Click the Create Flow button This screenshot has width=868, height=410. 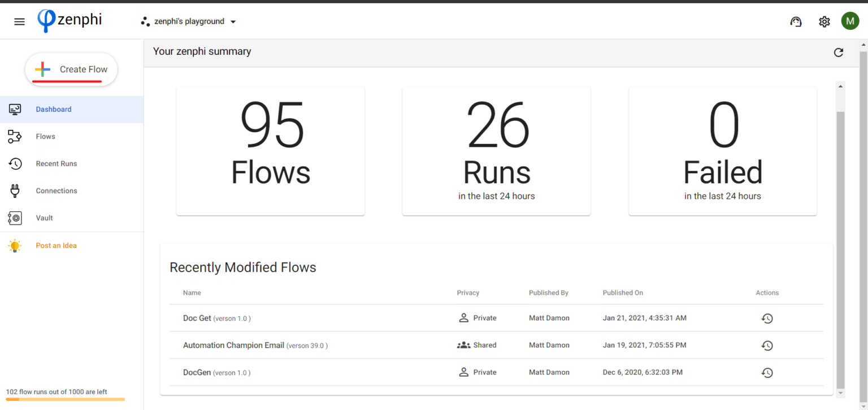pyautogui.click(x=71, y=69)
